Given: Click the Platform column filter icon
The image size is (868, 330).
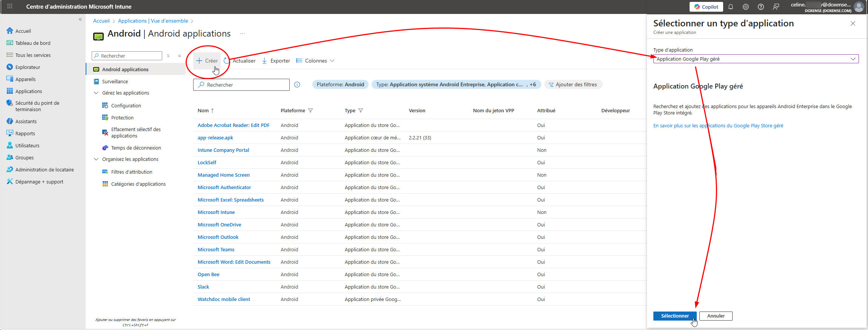Looking at the screenshot, I should (310, 110).
